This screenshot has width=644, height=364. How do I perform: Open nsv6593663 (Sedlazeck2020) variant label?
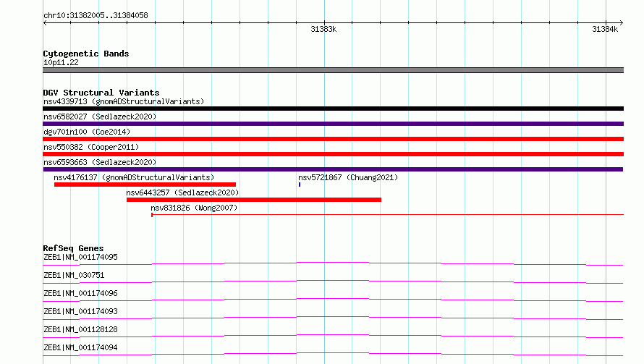click(100, 162)
